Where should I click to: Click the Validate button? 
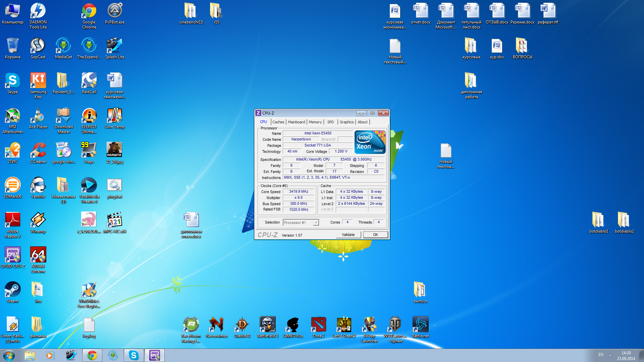[x=348, y=235]
